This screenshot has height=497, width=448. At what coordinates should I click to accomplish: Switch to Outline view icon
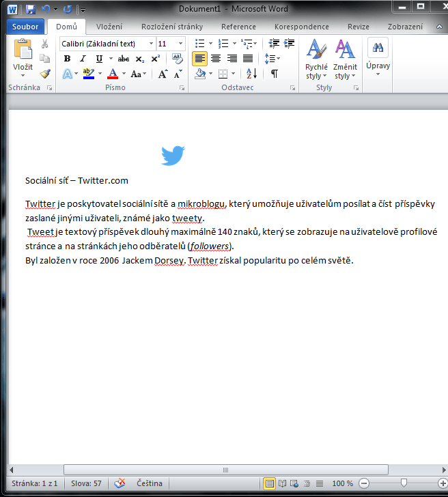pyautogui.click(x=307, y=483)
